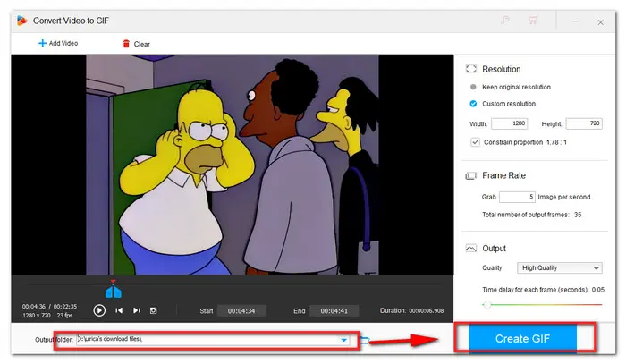The image size is (626, 364).
Task: Click the Output section icon
Action: [471, 249]
